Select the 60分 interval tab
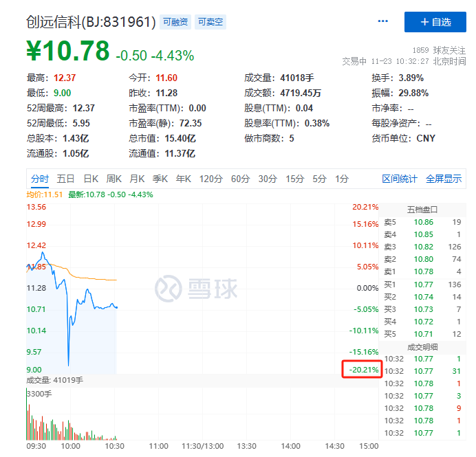This screenshot has width=476, height=457. tap(241, 179)
